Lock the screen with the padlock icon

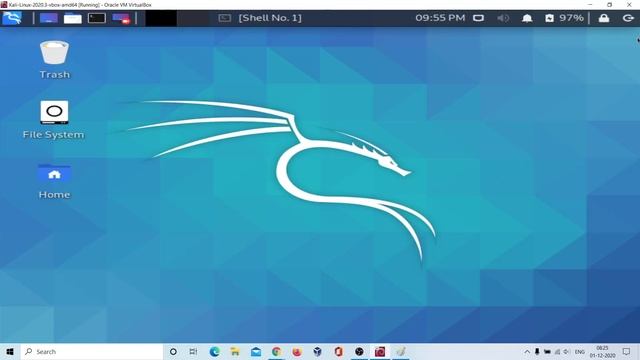click(604, 18)
